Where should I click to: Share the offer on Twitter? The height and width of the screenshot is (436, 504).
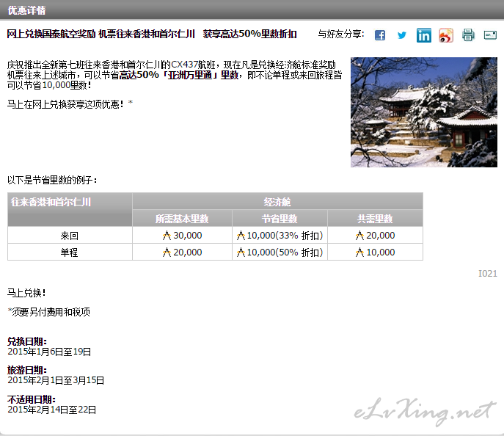(402, 35)
